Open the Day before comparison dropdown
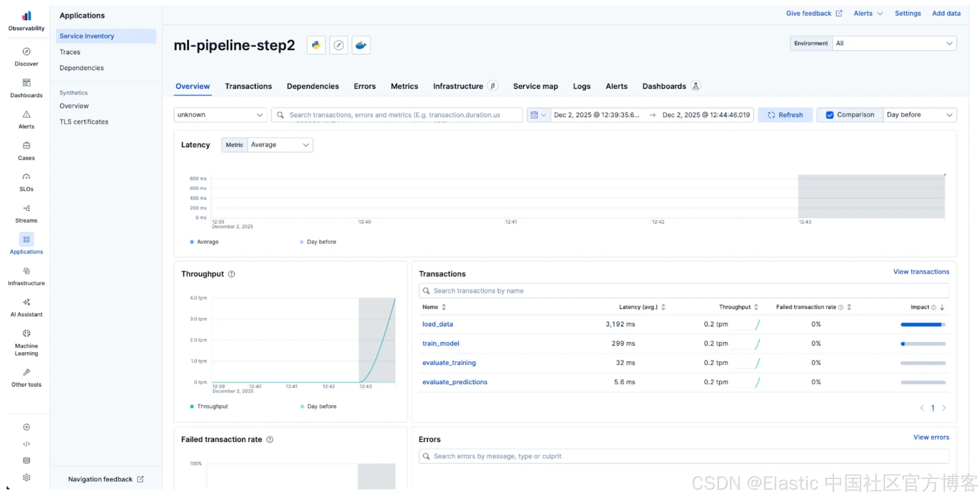 click(919, 115)
